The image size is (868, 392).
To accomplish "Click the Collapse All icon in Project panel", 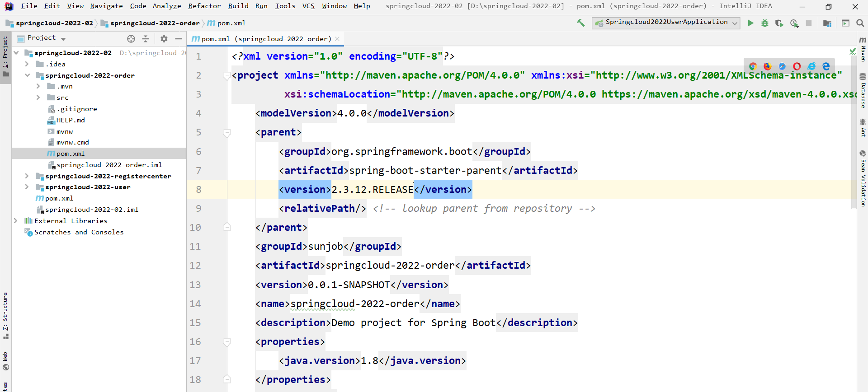I will tap(146, 39).
